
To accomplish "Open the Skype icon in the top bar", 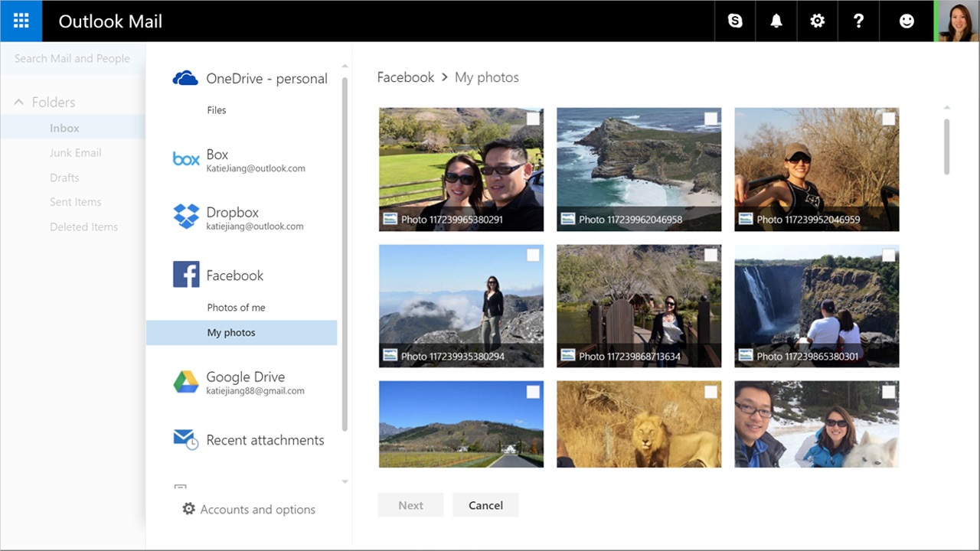I will tap(734, 21).
